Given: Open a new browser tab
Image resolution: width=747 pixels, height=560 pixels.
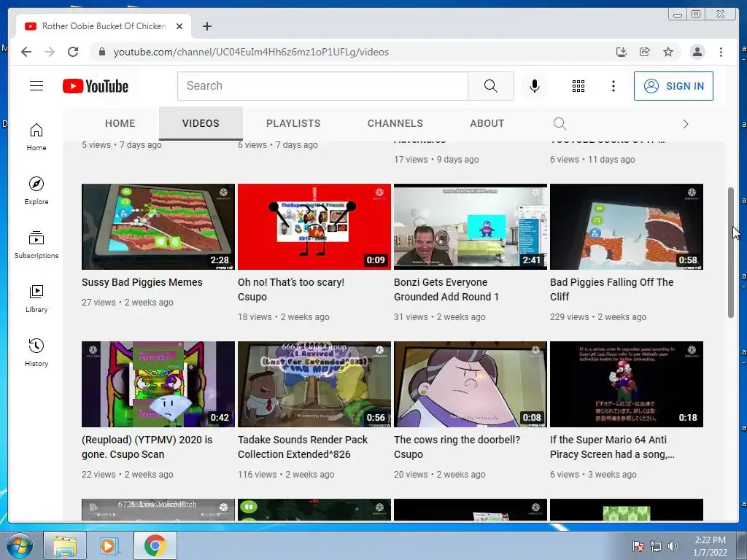Looking at the screenshot, I should coord(206,26).
